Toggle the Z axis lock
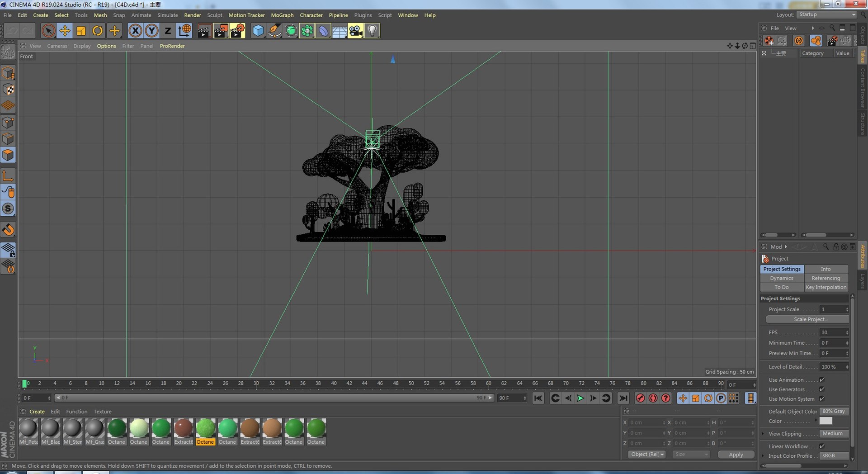The height and width of the screenshot is (474, 868). click(168, 31)
